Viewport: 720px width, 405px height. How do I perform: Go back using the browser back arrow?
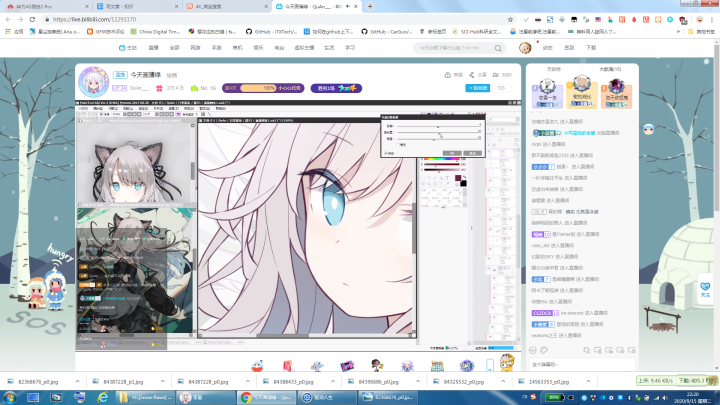point(8,19)
